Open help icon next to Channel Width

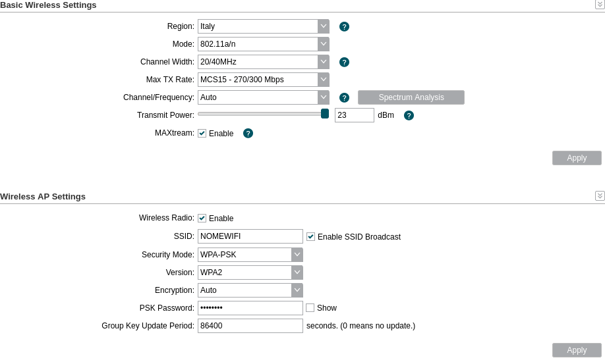(344, 62)
